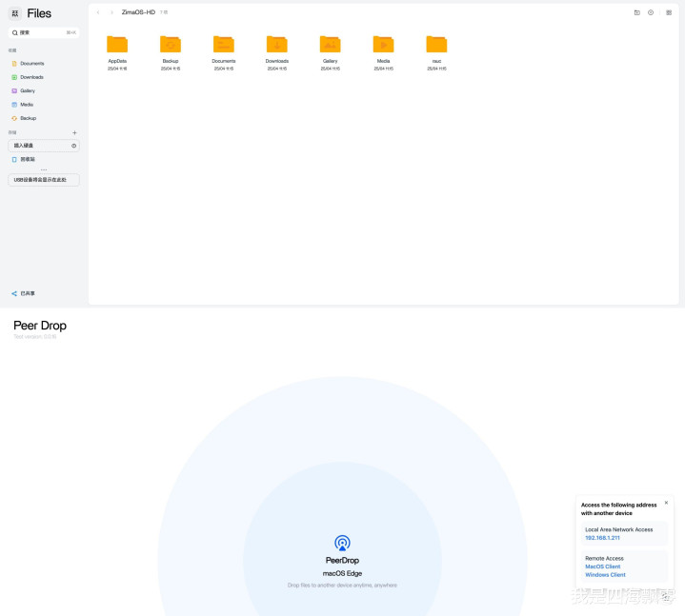
Task: Click the Local Area Network Access label
Action: [x=619, y=530]
